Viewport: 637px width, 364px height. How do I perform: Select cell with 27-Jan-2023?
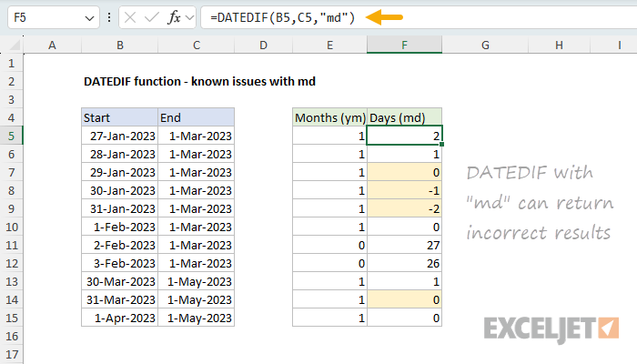[x=120, y=136]
